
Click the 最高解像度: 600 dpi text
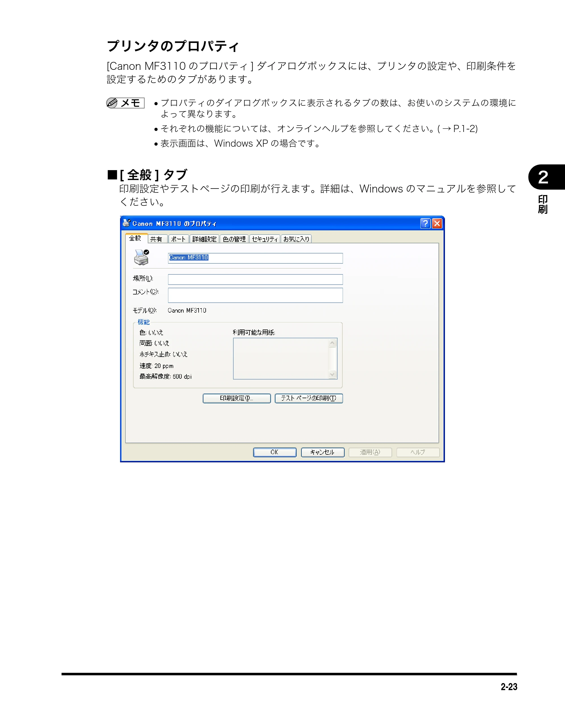point(166,376)
